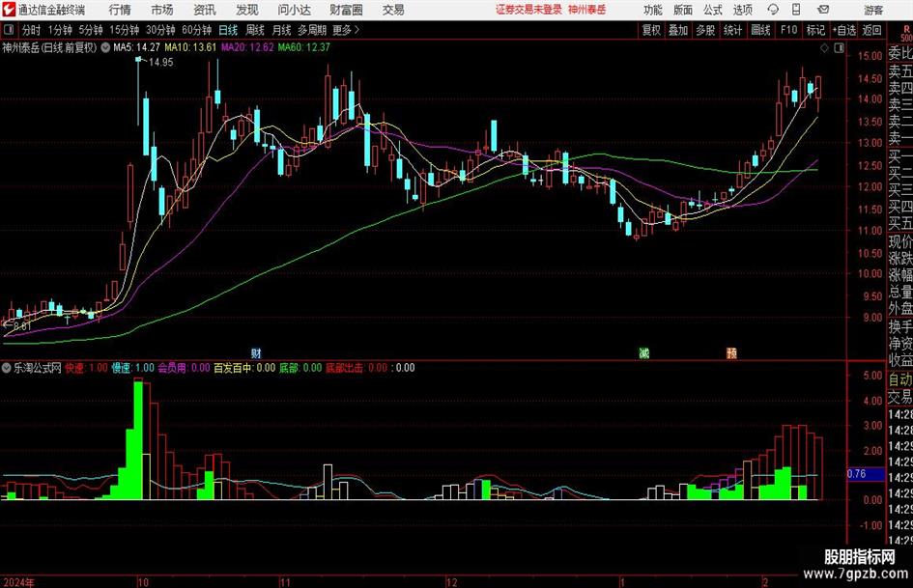Click the 证券交易未登录 login link
The image size is (913, 588).
tap(528, 10)
